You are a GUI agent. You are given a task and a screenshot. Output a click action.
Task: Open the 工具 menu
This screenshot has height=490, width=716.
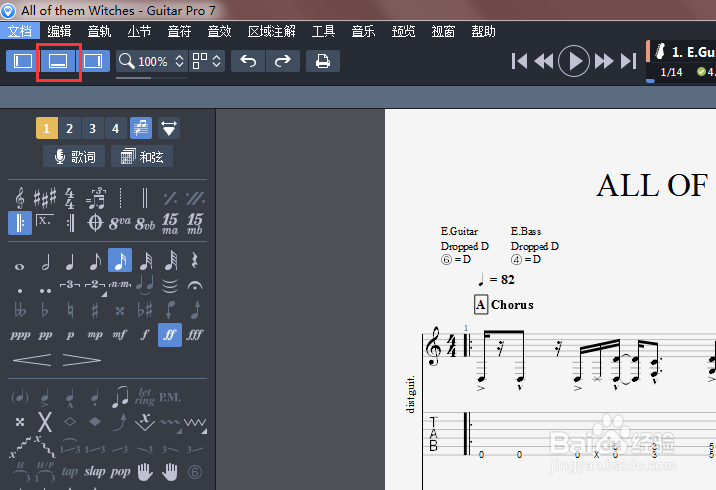[x=323, y=31]
